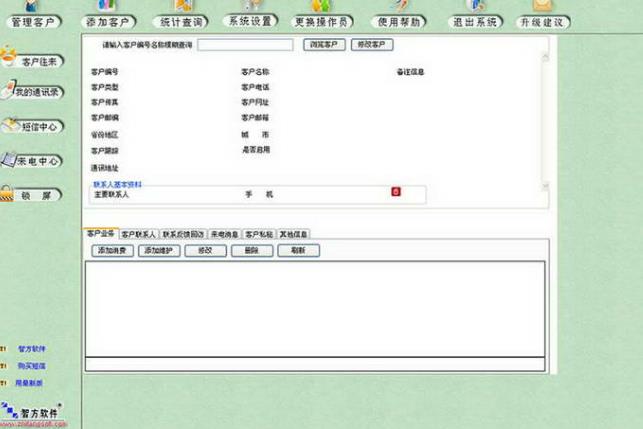643x429 pixels.
Task: Click the 添加消费 button
Action: pos(112,250)
